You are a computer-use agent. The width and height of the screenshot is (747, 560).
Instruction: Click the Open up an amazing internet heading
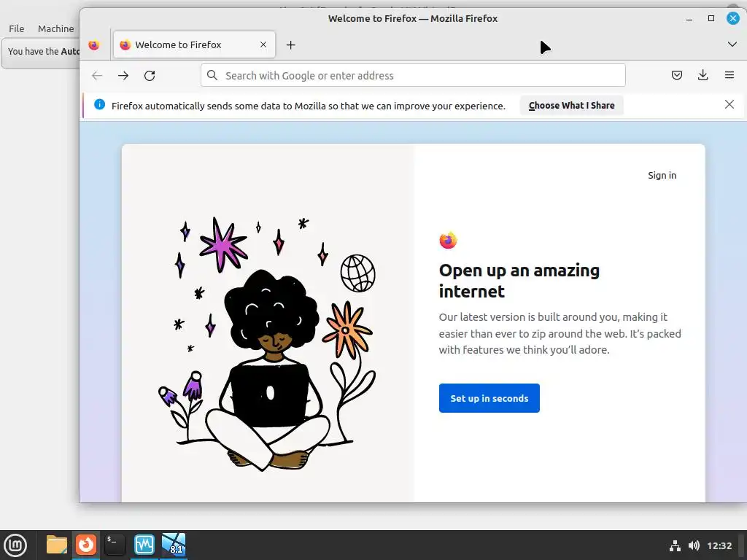[519, 281]
